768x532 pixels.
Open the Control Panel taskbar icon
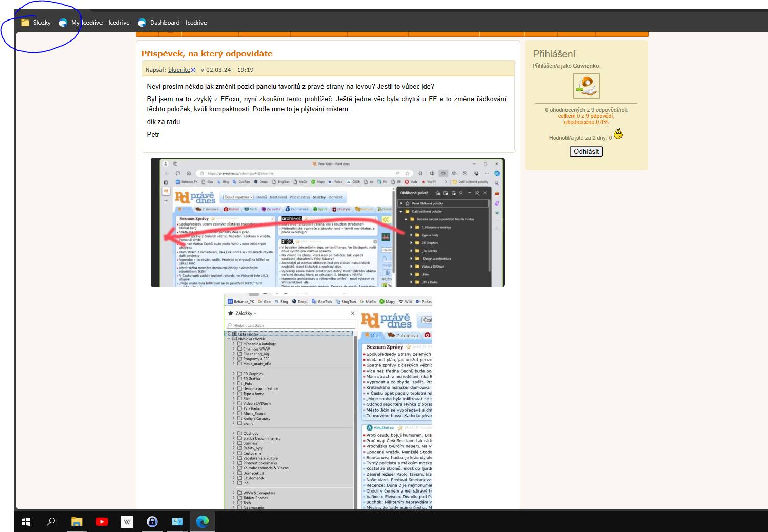click(x=177, y=522)
